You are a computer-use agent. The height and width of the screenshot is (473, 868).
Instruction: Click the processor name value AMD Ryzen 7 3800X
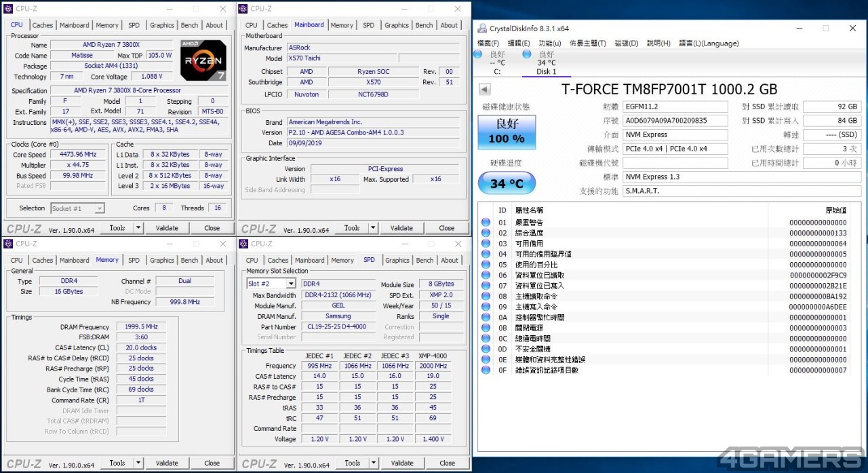point(112,45)
